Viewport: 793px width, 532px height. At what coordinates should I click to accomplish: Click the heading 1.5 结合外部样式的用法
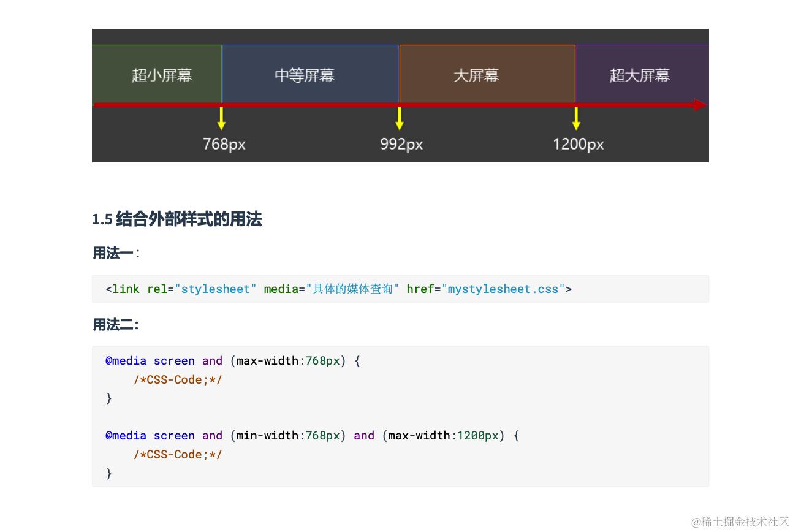point(177,219)
